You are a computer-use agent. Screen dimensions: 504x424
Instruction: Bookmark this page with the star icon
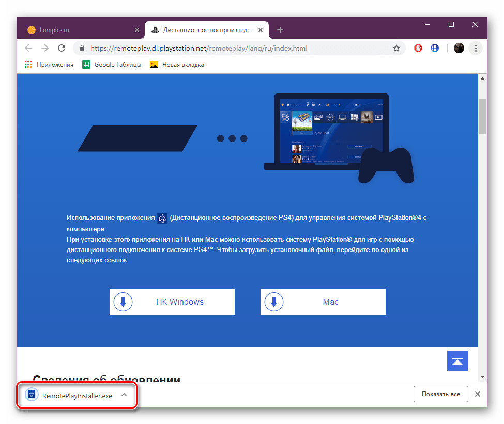tap(396, 48)
